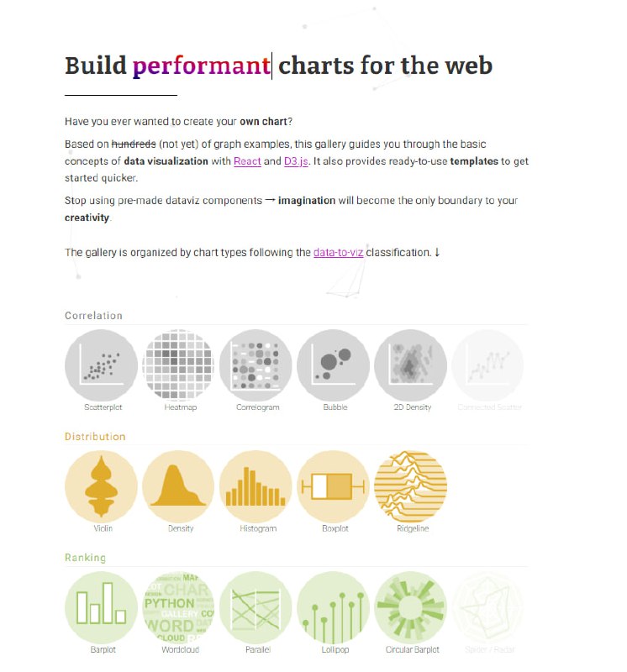Open the Wordcloud examples
This screenshot has height=672, width=627.
(x=179, y=605)
